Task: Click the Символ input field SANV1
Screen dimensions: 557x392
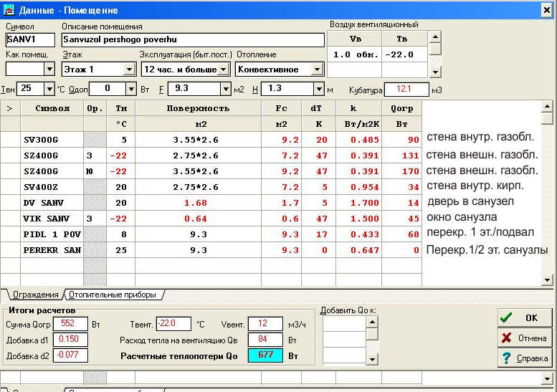Action: pyautogui.click(x=31, y=39)
